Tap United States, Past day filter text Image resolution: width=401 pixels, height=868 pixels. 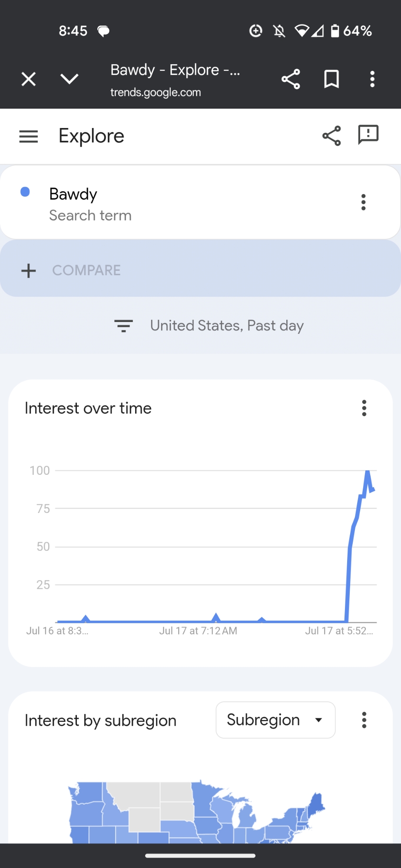(x=227, y=326)
